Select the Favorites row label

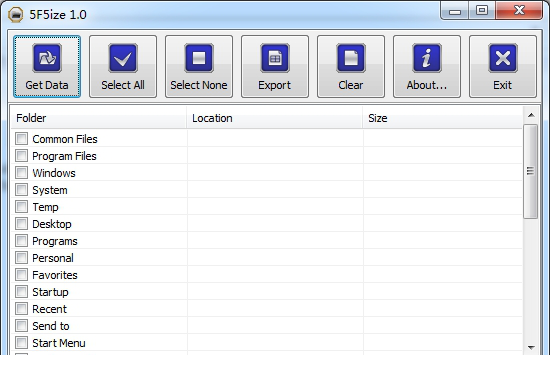55,275
